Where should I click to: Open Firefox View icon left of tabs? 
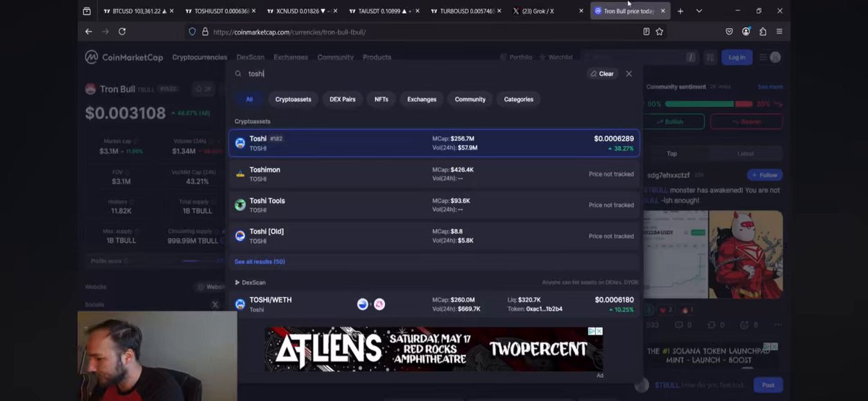(x=87, y=11)
